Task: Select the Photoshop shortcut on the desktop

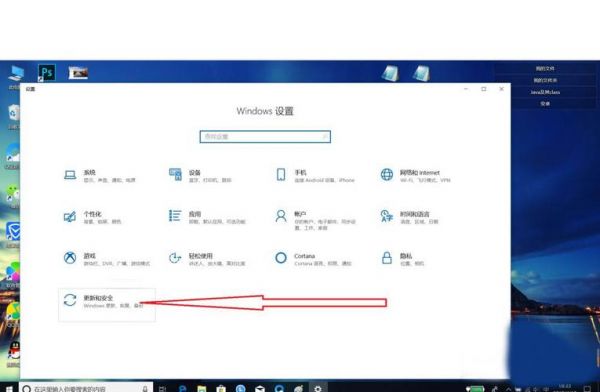Action: [47, 73]
